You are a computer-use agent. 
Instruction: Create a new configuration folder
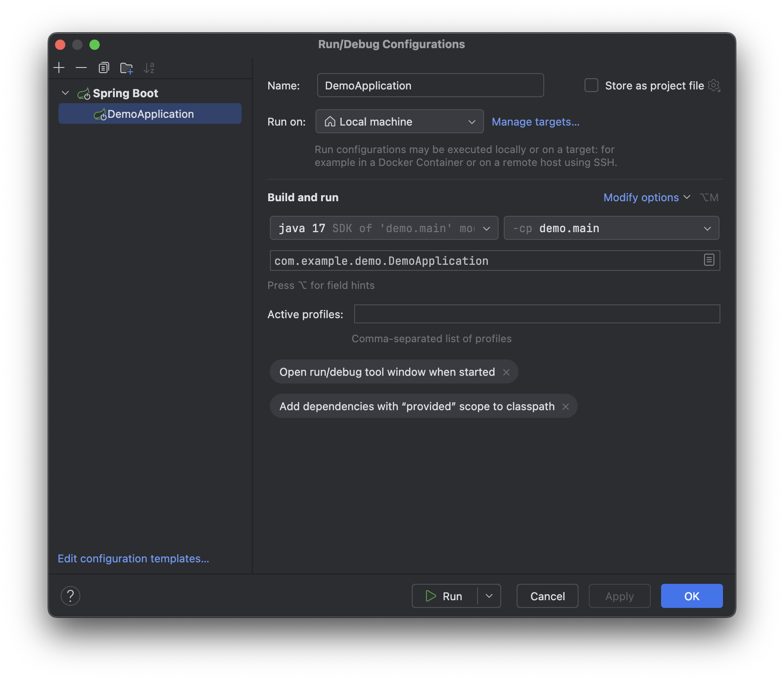[x=126, y=67]
